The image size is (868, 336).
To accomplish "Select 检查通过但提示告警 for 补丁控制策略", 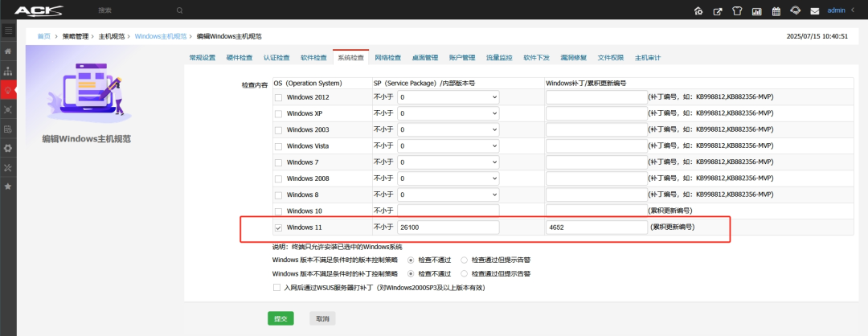I will coord(464,274).
